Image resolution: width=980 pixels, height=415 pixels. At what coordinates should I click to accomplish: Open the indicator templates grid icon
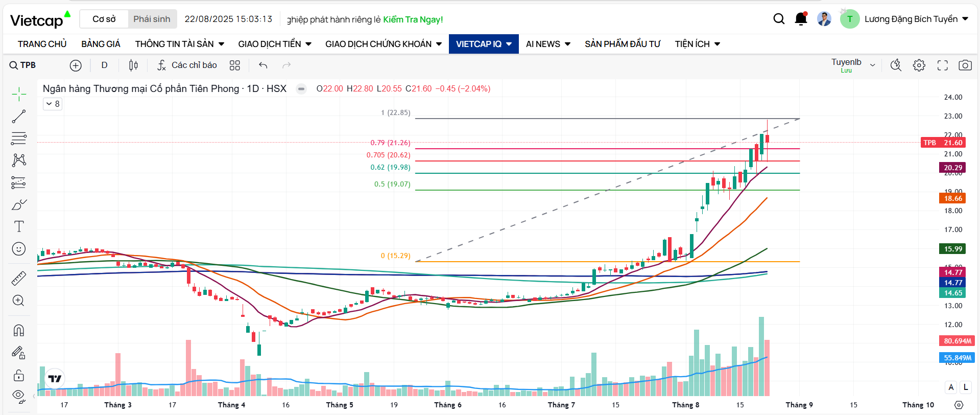[235, 65]
